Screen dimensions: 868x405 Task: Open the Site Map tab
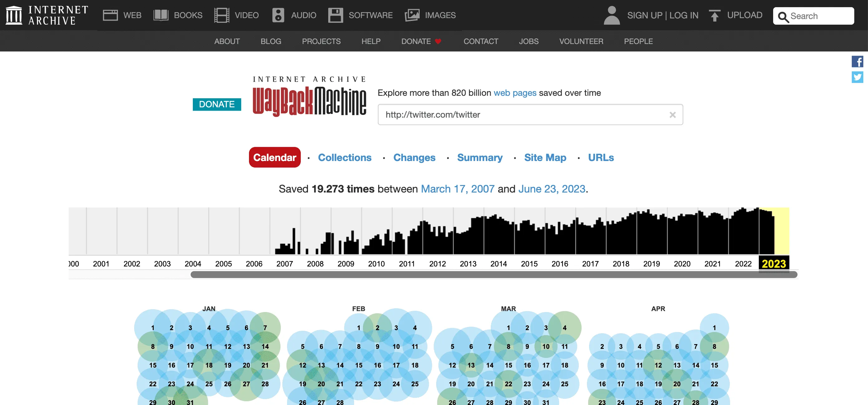click(545, 157)
